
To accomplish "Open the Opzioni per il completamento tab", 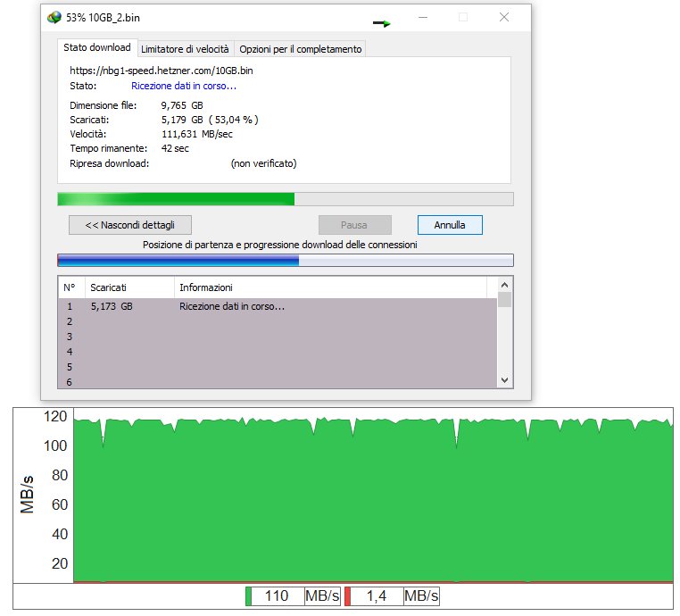I will [x=300, y=49].
